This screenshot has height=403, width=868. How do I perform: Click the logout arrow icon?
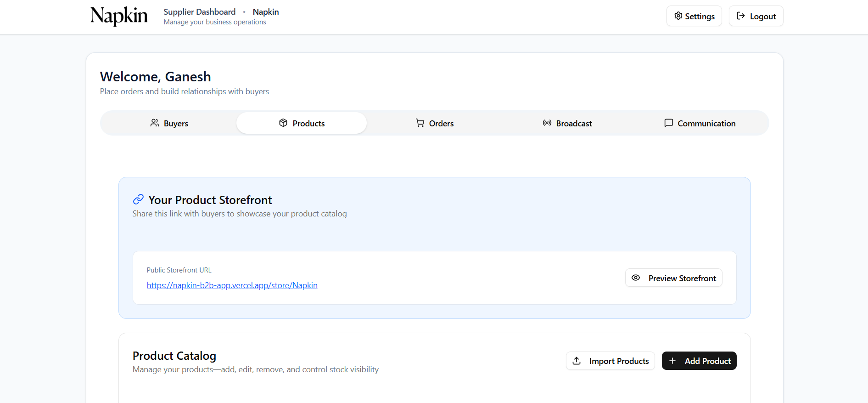[740, 16]
